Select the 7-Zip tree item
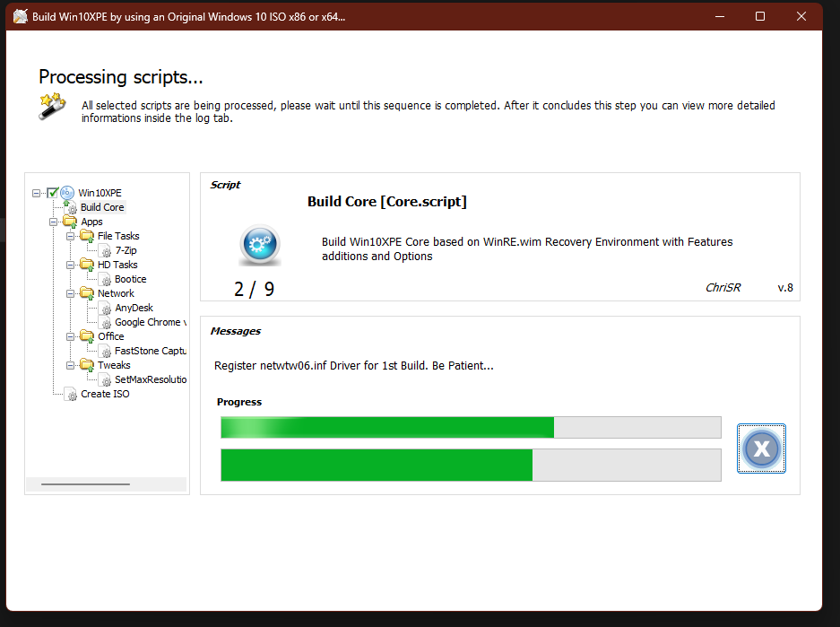 pos(126,250)
